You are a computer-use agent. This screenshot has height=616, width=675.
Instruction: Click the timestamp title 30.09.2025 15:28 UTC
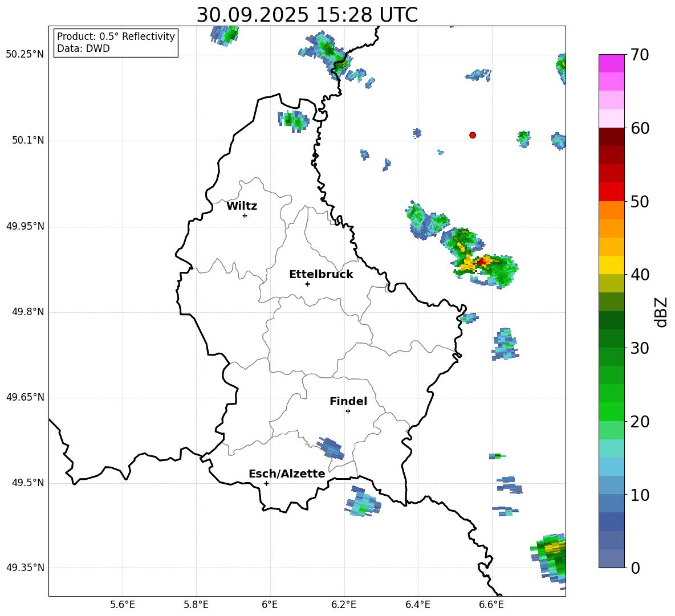(x=307, y=15)
